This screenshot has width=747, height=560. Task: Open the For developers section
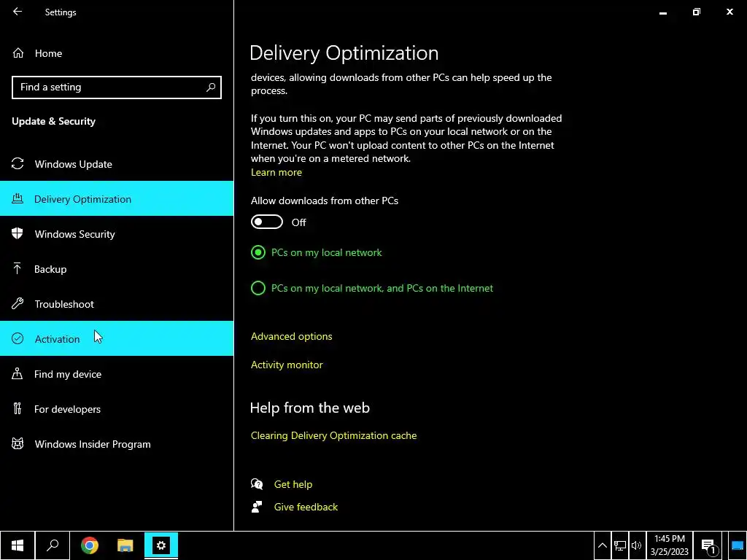pyautogui.click(x=117, y=408)
